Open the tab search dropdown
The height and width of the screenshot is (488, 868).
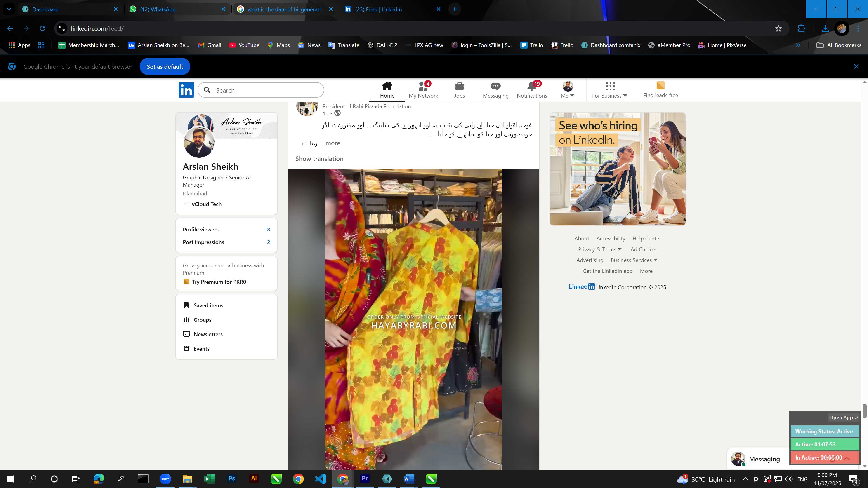click(9, 9)
